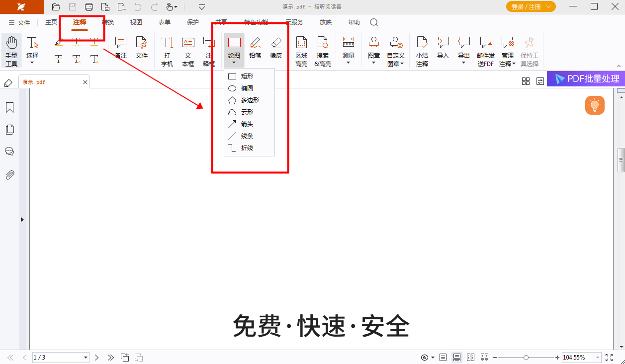Enable continuous facing view mode
The width and height of the screenshot is (625, 364).
click(x=484, y=358)
